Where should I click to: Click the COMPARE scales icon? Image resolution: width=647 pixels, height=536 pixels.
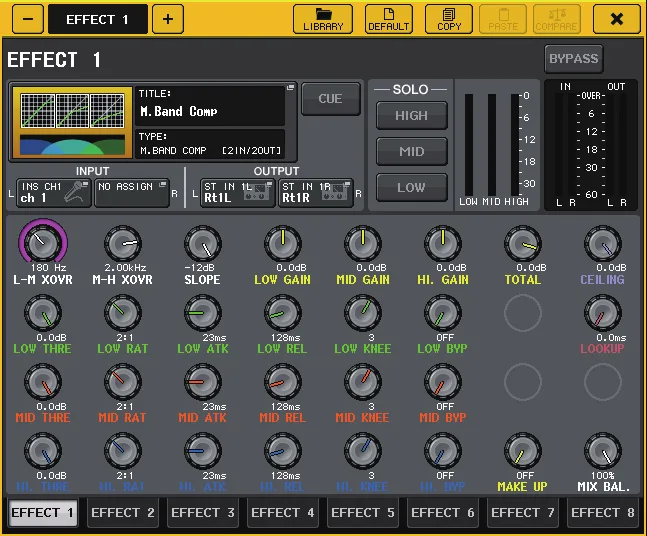point(557,19)
